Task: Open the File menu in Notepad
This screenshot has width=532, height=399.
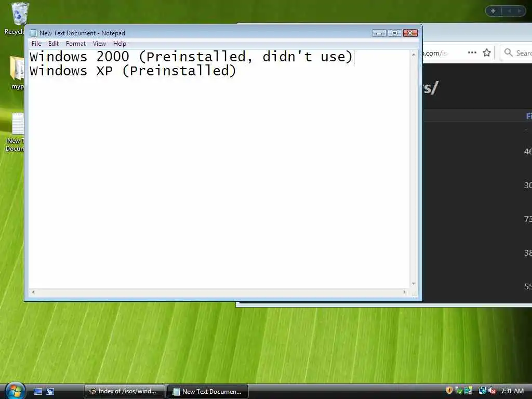Action: coord(36,44)
